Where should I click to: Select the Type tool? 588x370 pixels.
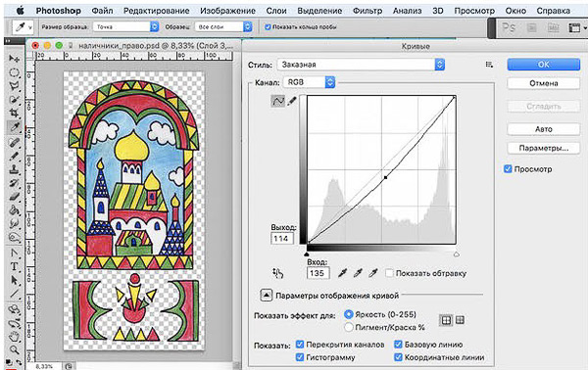point(15,266)
